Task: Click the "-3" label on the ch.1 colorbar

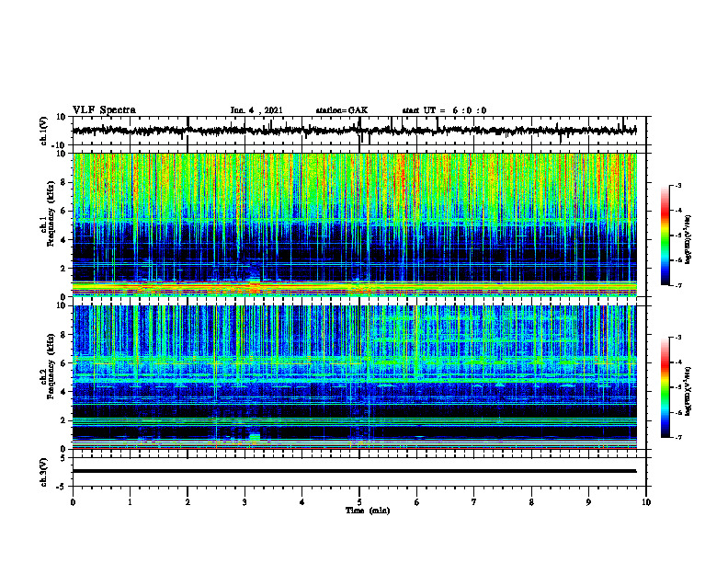Action: [x=678, y=185]
